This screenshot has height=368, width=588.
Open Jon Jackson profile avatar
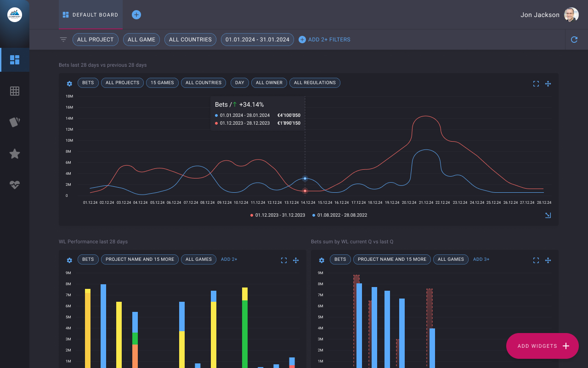pos(571,15)
